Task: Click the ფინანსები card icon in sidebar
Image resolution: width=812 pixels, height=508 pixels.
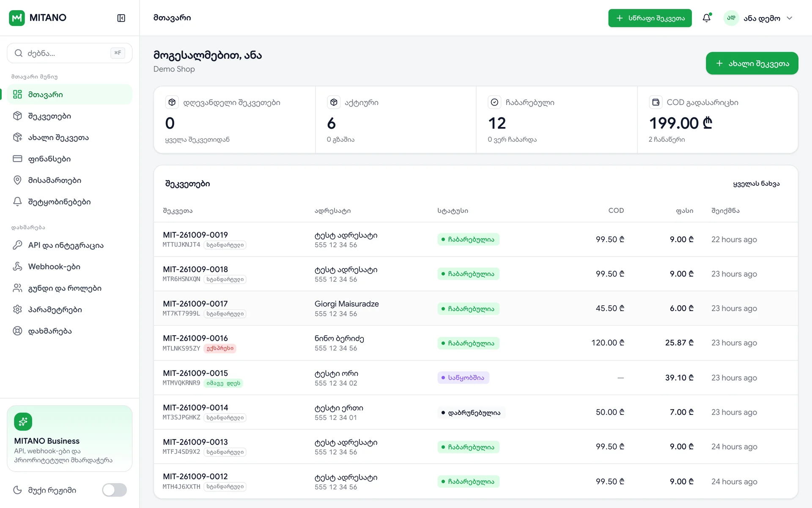Action: 17,159
